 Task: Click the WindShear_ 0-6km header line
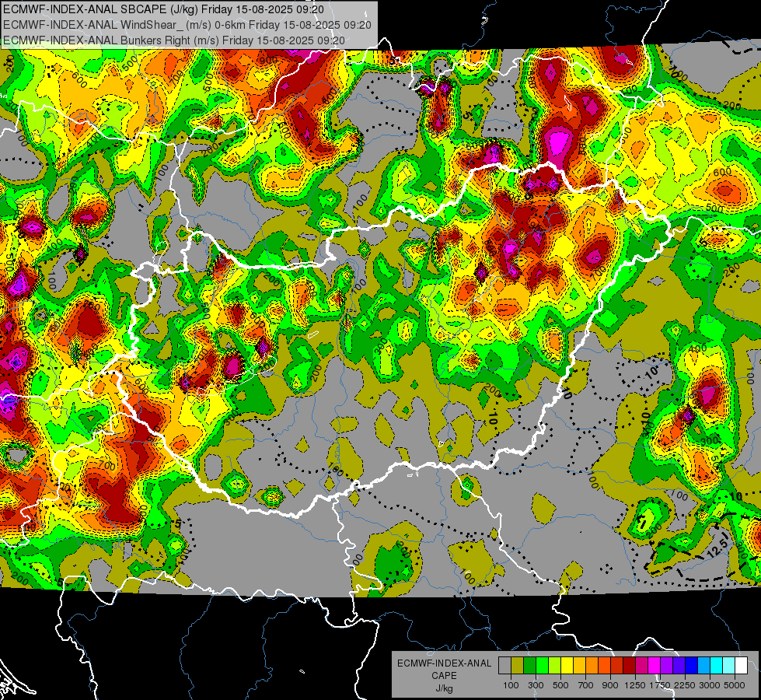(187, 25)
